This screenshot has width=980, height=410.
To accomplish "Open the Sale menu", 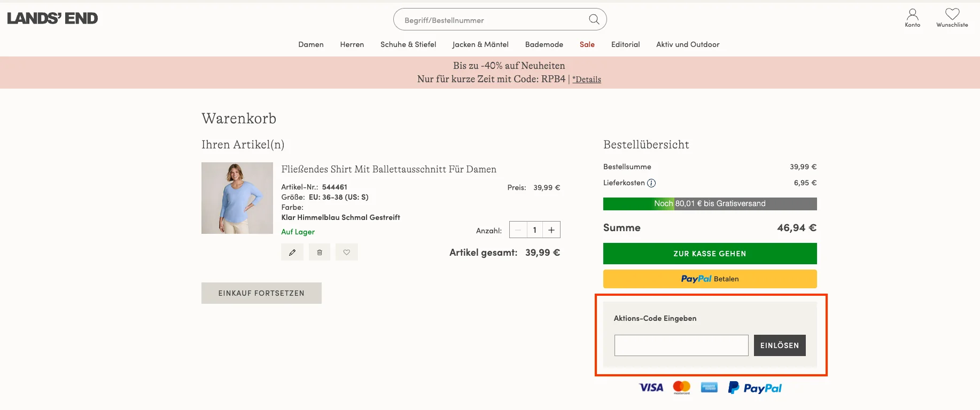I will pos(587,44).
